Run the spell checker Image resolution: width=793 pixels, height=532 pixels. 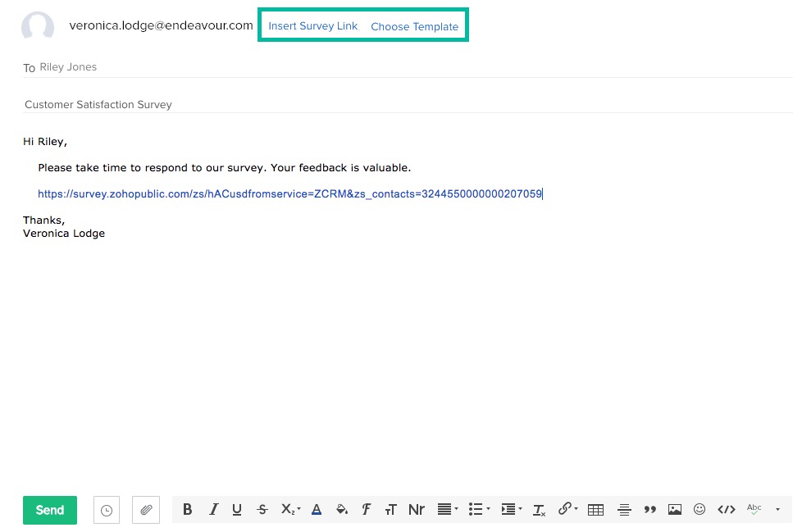[x=753, y=509]
